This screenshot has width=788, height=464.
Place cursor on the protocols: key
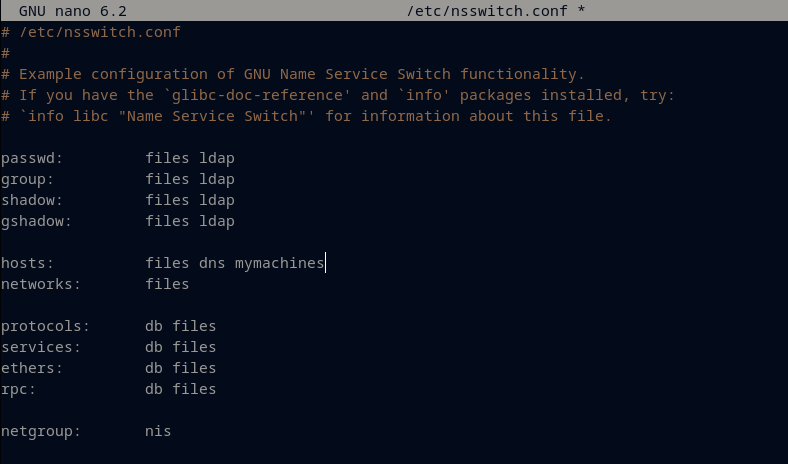point(45,326)
